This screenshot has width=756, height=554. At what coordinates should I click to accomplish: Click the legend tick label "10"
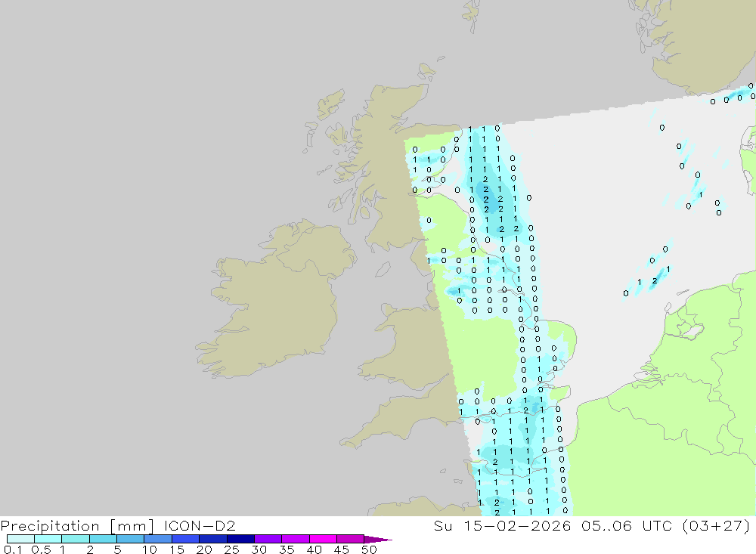point(150,549)
